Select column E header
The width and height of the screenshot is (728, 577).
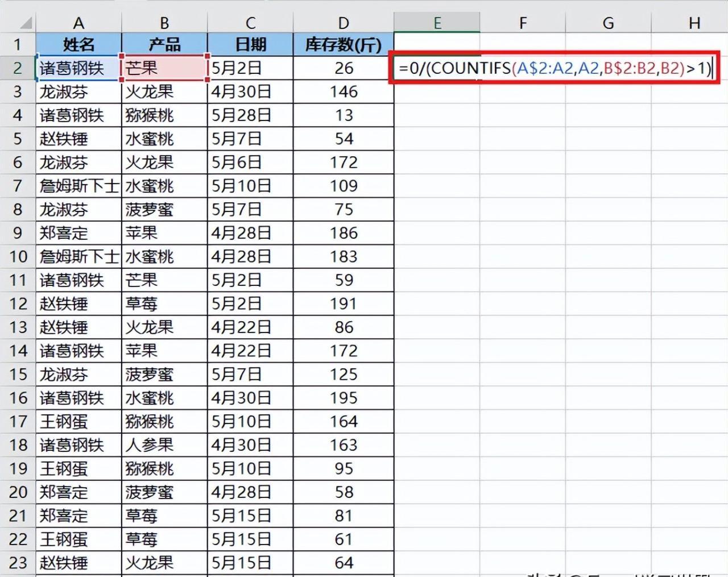pyautogui.click(x=437, y=23)
